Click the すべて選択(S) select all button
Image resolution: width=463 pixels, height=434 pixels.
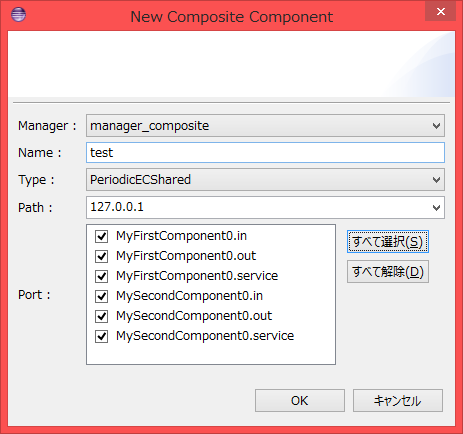tap(388, 242)
